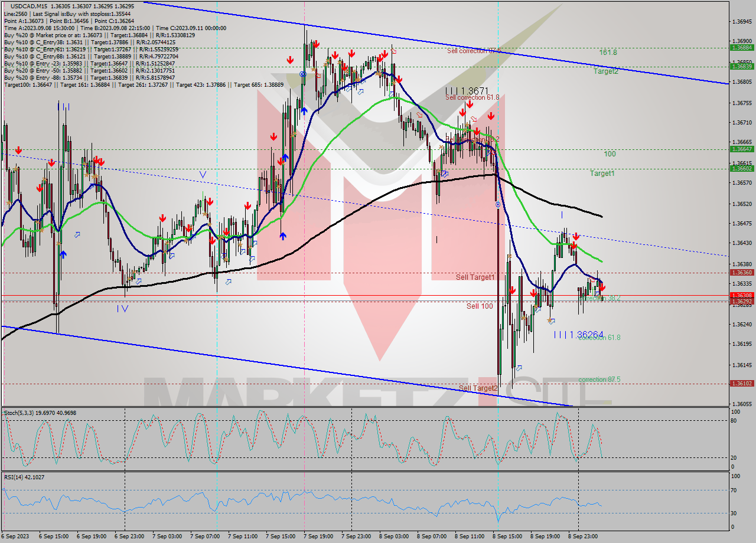Click the '8 Sep 23:00' time axis label
756x543 pixels.
[x=583, y=536]
